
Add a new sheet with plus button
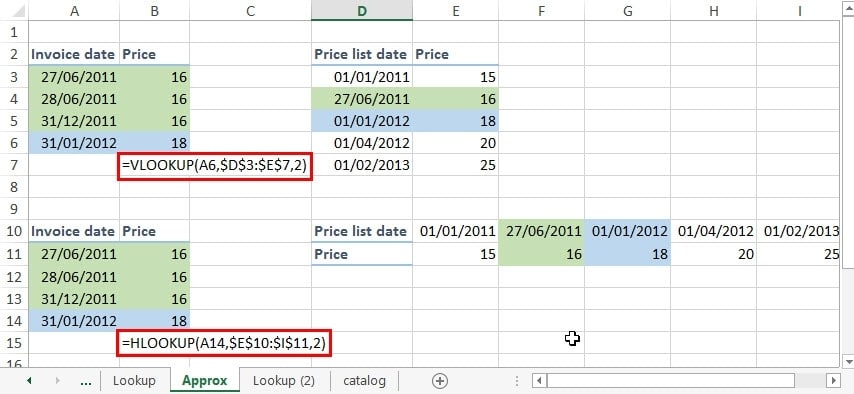pyautogui.click(x=440, y=381)
